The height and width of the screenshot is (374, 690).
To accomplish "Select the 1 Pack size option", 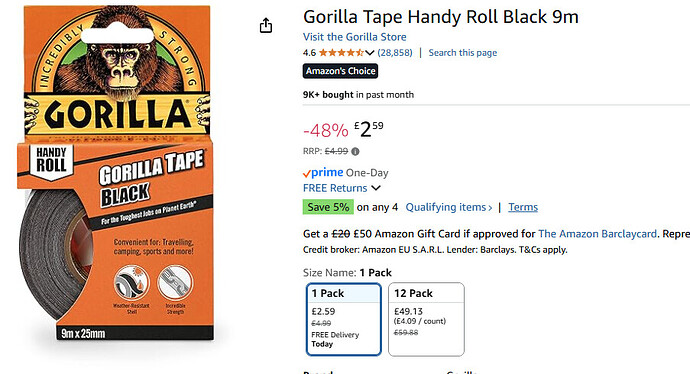I will pos(344,319).
